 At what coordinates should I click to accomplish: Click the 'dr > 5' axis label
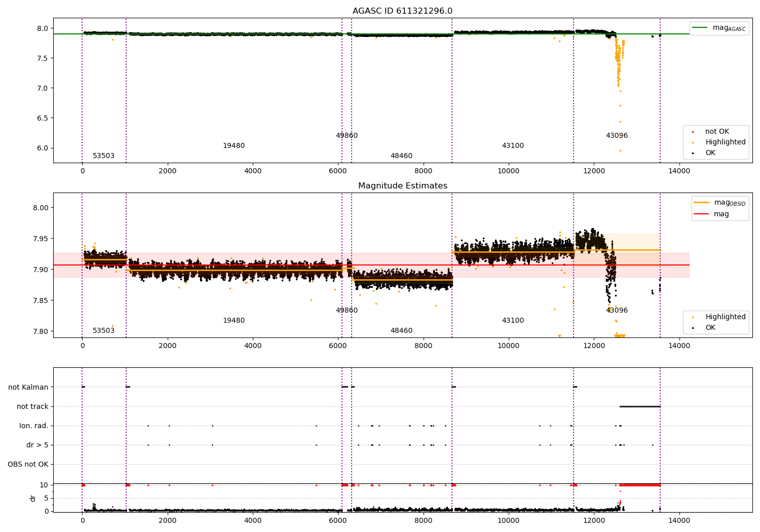pyautogui.click(x=37, y=445)
